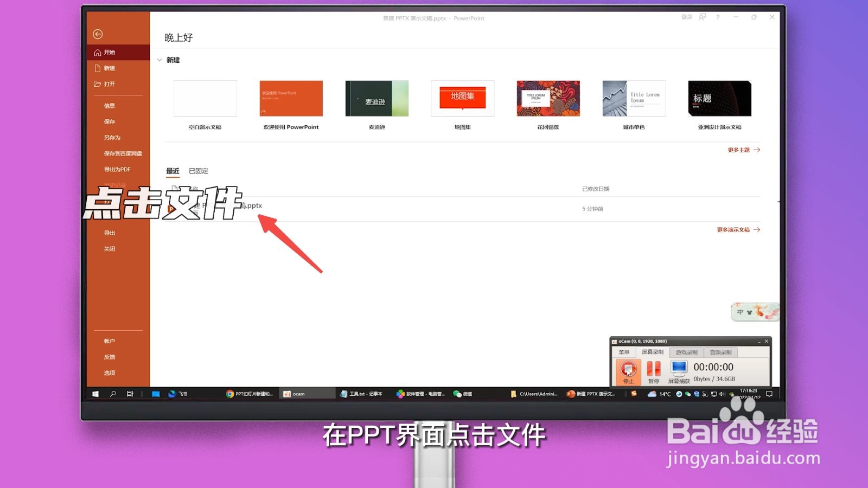
Task: Click the Sogou S icon in taskbar
Action: tap(633, 394)
